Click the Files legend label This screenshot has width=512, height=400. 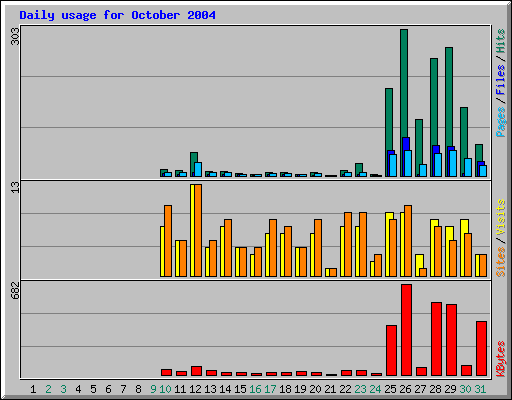tap(500, 80)
